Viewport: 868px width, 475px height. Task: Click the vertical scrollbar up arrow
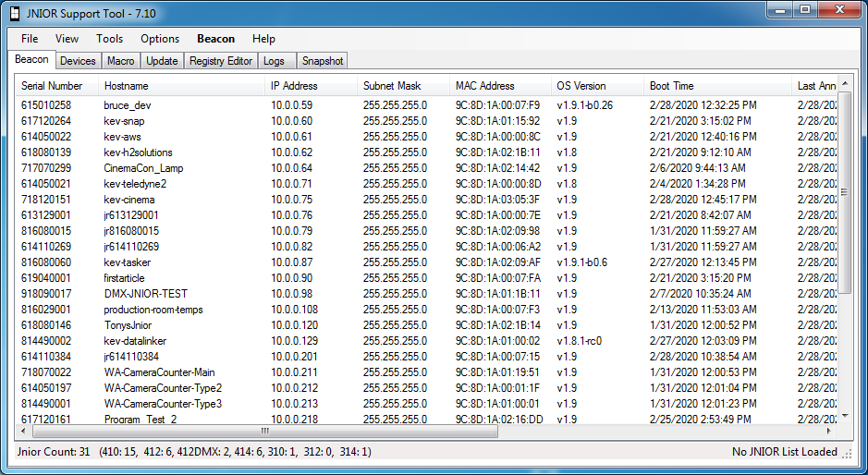tap(844, 83)
